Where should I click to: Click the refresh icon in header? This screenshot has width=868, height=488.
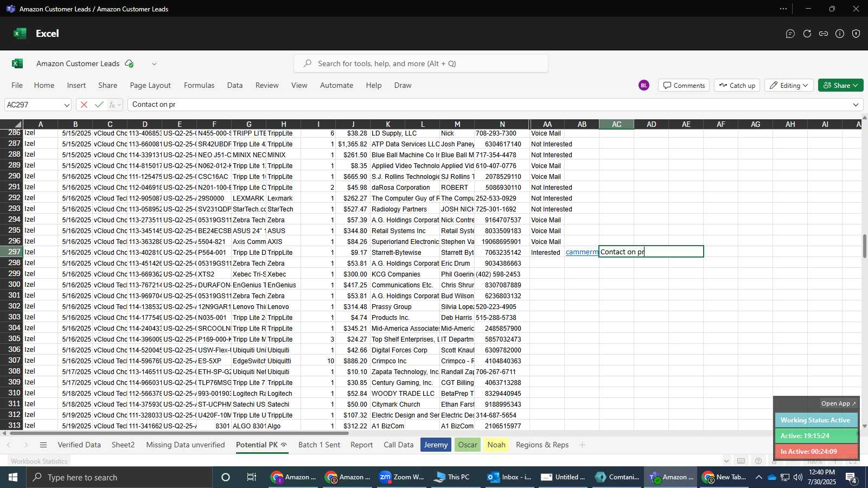(x=807, y=34)
